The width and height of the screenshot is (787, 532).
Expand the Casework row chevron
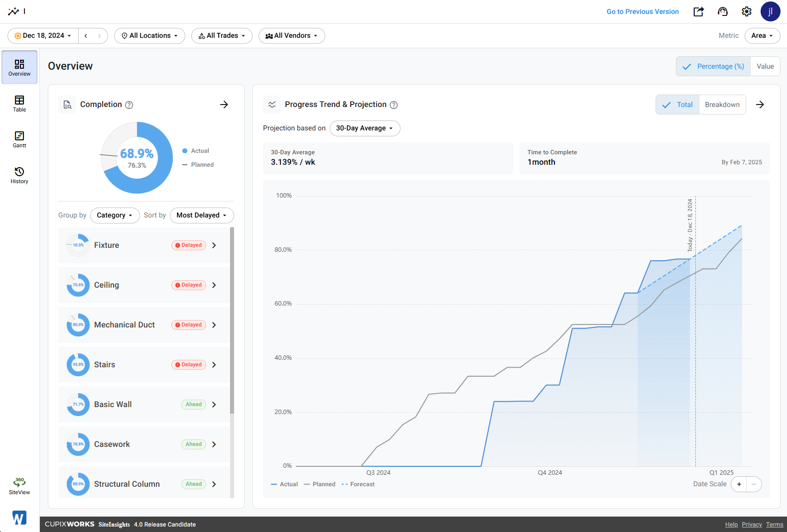coord(214,444)
